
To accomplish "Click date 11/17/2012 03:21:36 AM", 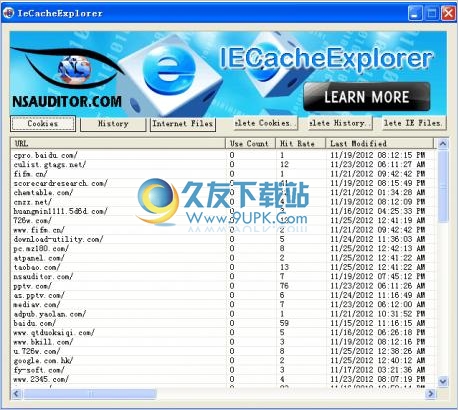I will (x=378, y=370).
